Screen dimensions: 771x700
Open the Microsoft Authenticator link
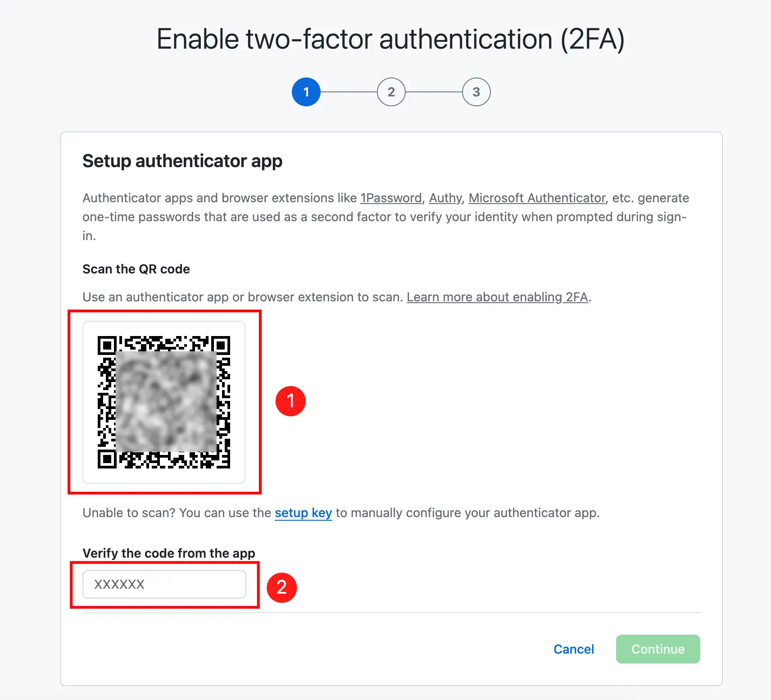[x=537, y=198]
